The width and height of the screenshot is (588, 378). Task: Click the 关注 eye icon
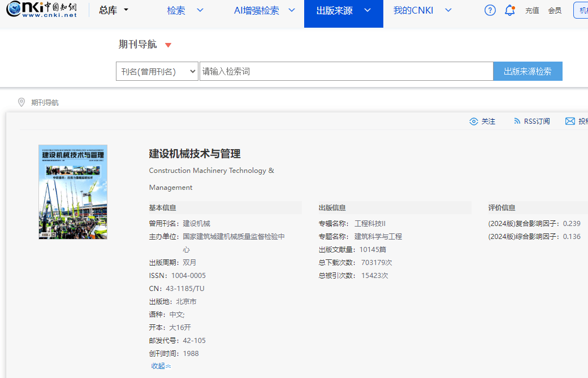point(474,121)
